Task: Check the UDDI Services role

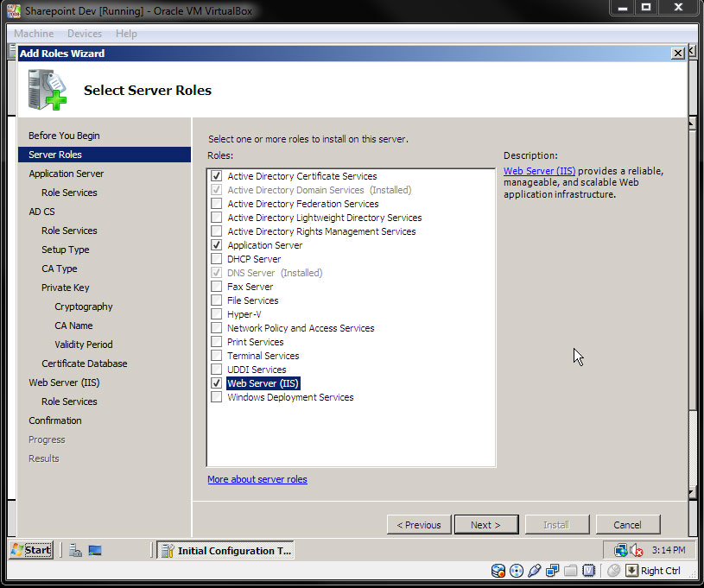Action: 217,370
